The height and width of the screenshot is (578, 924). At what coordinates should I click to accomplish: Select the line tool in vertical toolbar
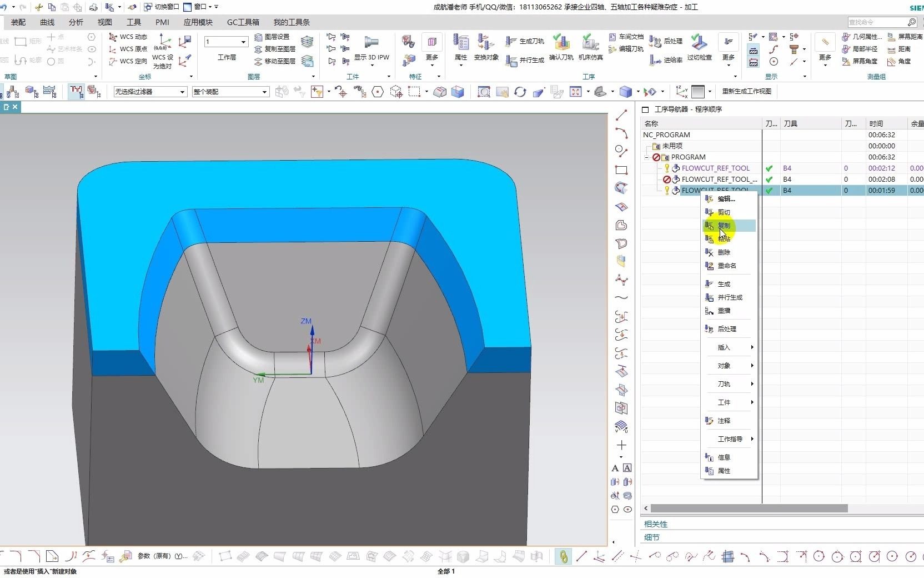pyautogui.click(x=621, y=115)
